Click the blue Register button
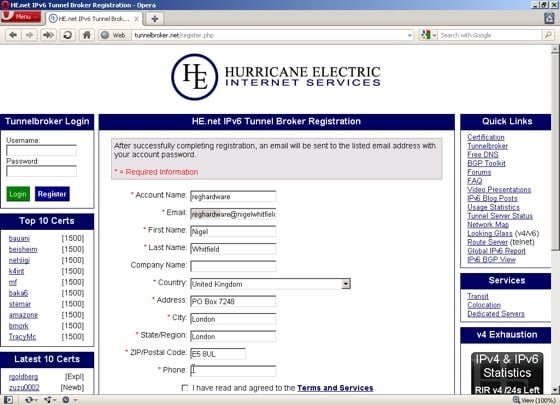Image resolution: width=560 pixels, height=405 pixels. tap(52, 194)
